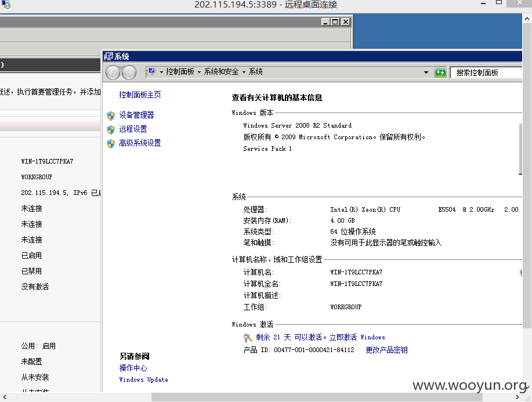This screenshot has width=532, height=402.
Task: Click the remote session vertical scrollbar thumb
Action: coord(527,176)
